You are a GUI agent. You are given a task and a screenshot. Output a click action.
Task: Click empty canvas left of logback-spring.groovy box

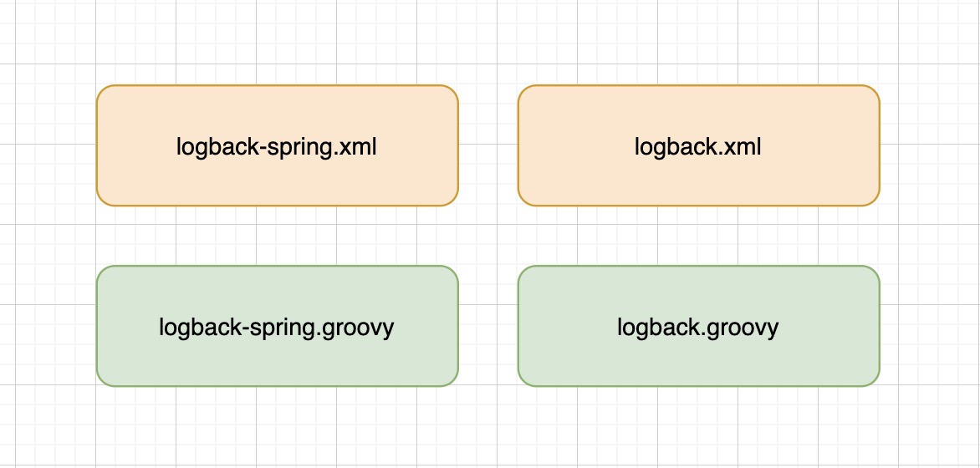coord(48,326)
